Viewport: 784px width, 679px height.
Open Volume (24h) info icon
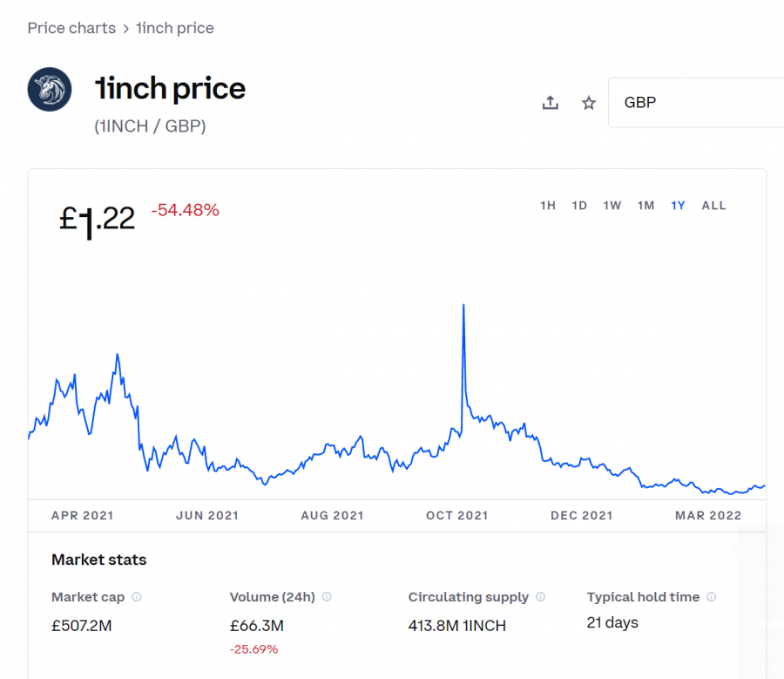327,596
